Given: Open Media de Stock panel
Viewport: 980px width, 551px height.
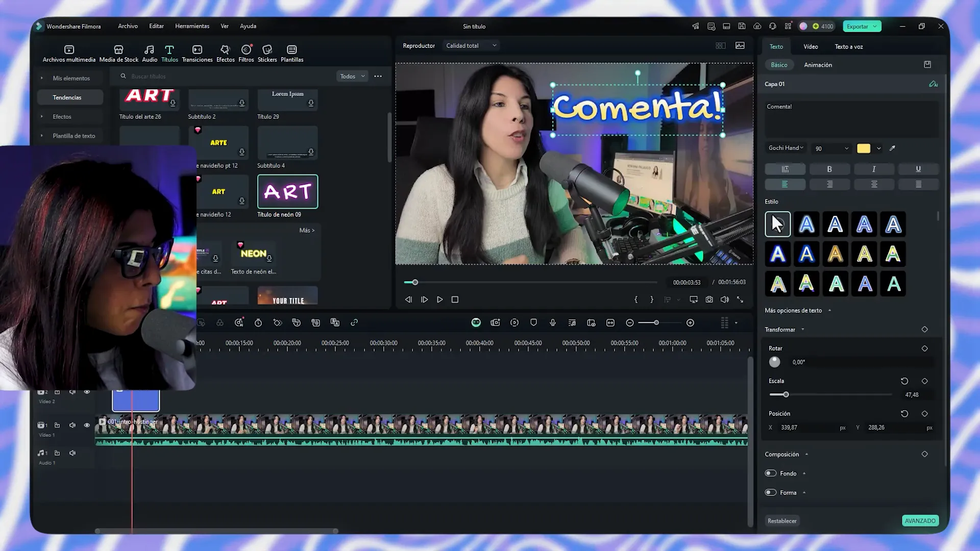Looking at the screenshot, I should (118, 54).
